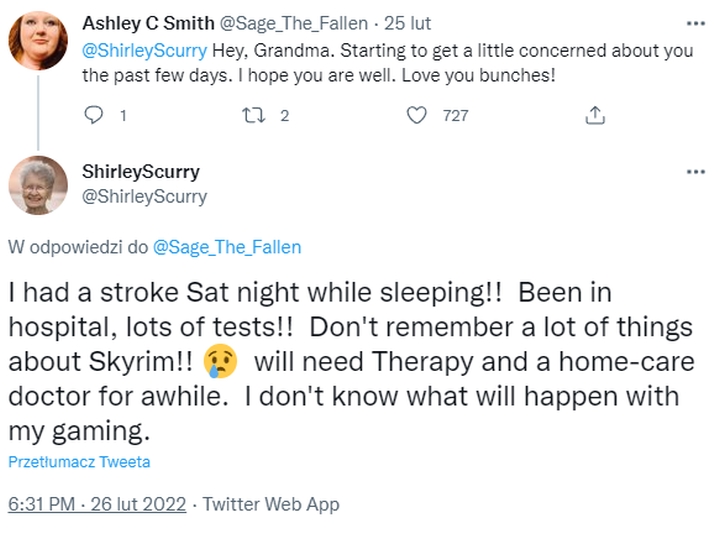Image resolution: width=720 pixels, height=534 pixels.
Task: Click @Sage_The_Fallen in the reply-to line
Action: click(x=227, y=247)
